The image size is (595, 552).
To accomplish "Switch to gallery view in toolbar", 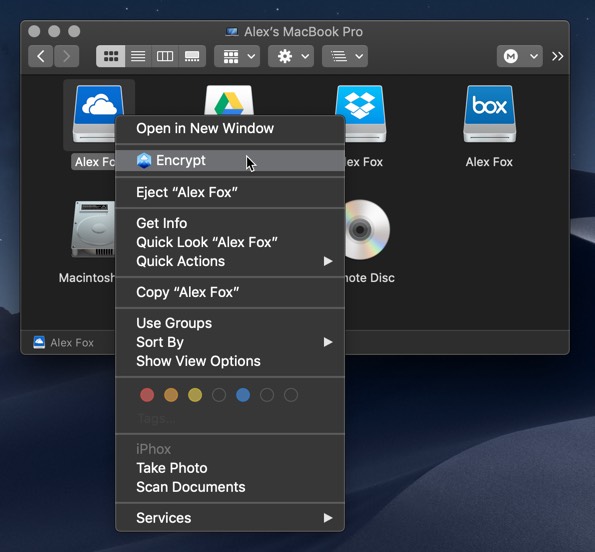I will 192,56.
